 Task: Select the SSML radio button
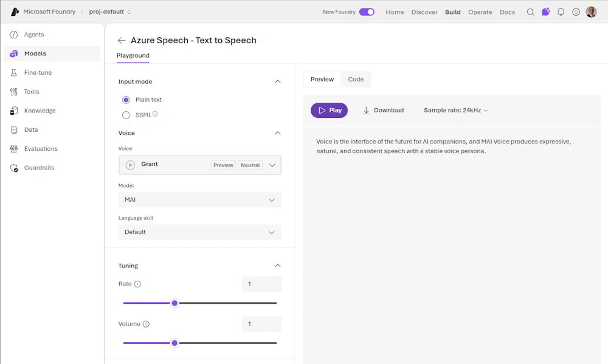[126, 115]
